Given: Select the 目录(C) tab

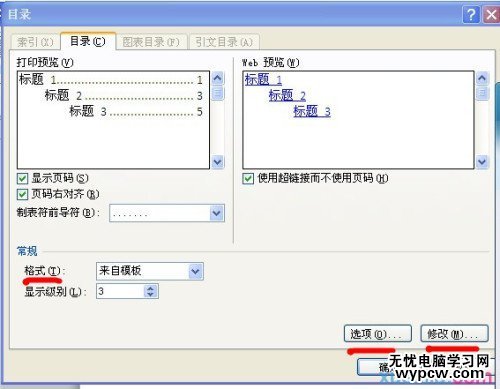Looking at the screenshot, I should pos(88,41).
